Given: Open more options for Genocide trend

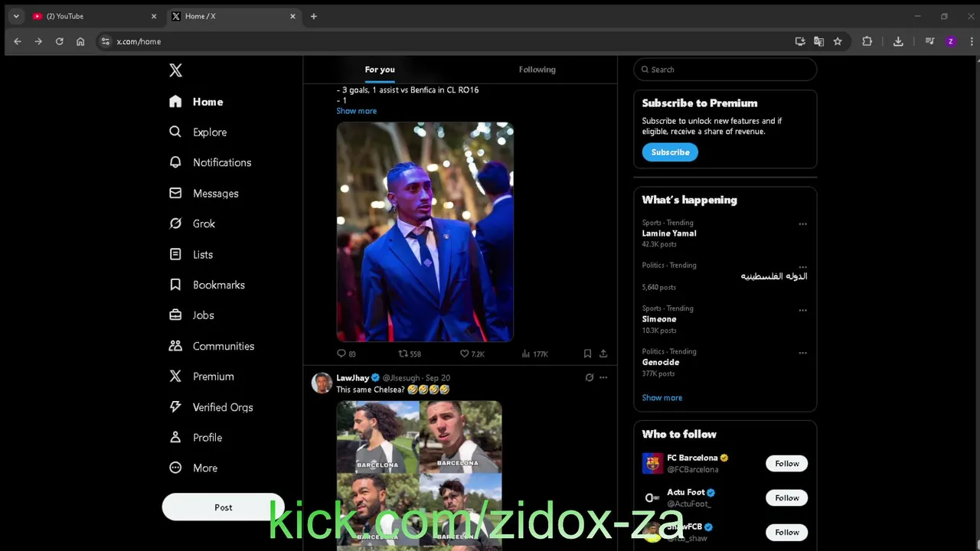Looking at the screenshot, I should coord(802,353).
